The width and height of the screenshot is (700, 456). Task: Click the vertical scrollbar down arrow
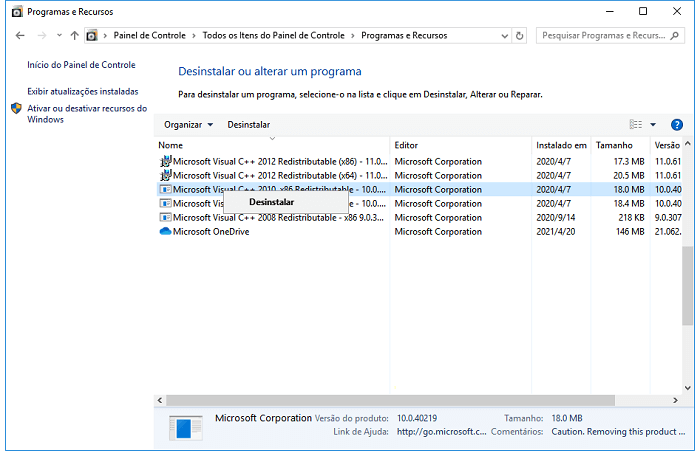point(688,388)
